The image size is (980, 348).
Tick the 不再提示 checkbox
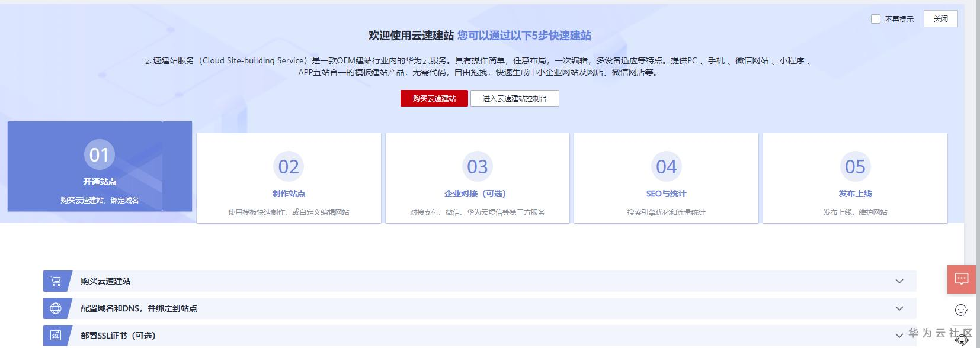875,19
